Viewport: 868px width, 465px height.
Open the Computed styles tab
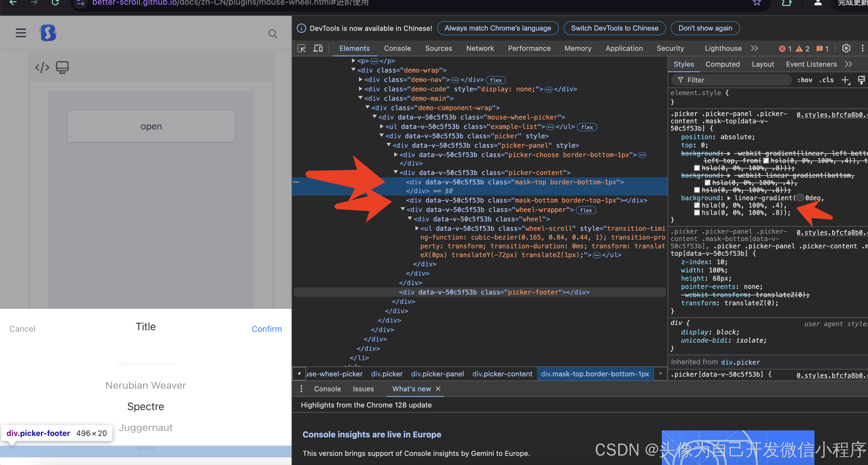(723, 64)
